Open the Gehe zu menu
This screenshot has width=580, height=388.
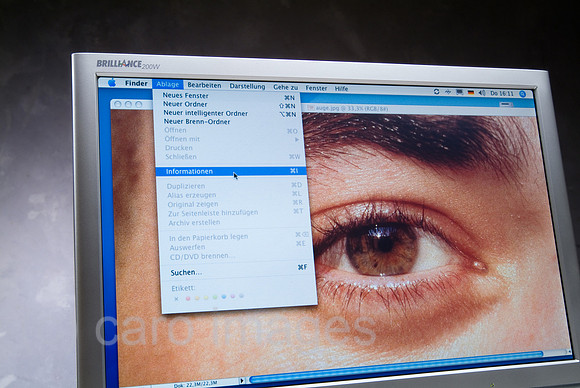[x=286, y=87]
